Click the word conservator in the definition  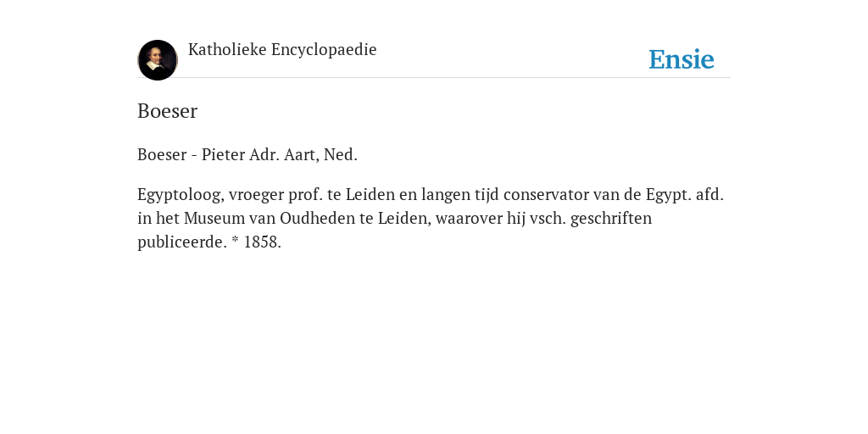click(546, 195)
